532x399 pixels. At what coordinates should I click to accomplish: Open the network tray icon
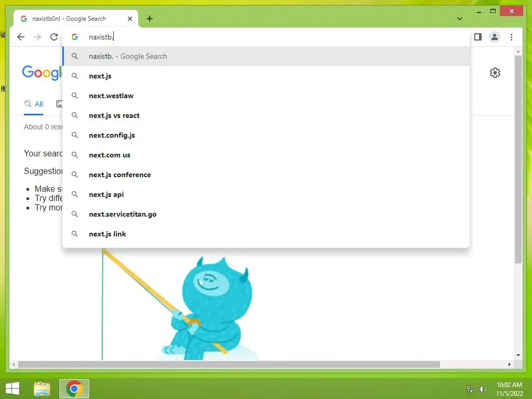471,389
